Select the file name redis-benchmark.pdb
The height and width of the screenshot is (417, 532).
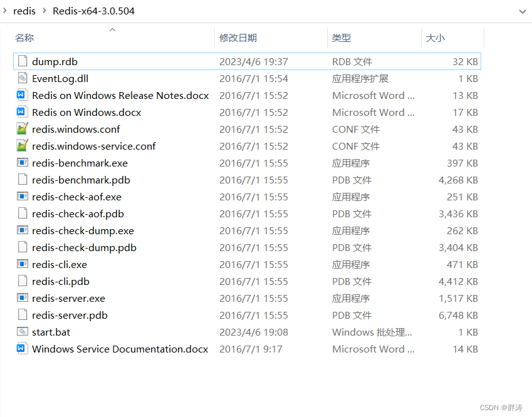(x=81, y=180)
